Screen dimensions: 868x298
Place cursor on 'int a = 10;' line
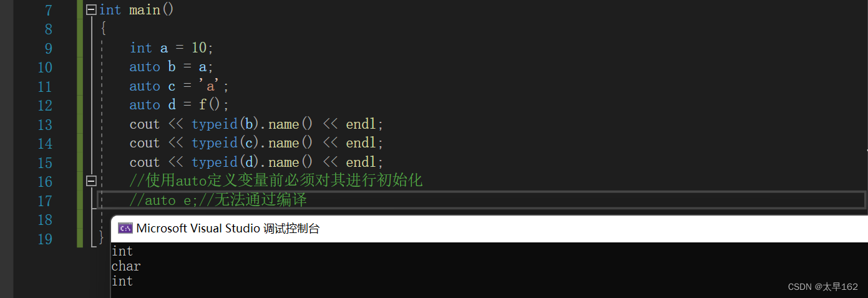coord(172,48)
